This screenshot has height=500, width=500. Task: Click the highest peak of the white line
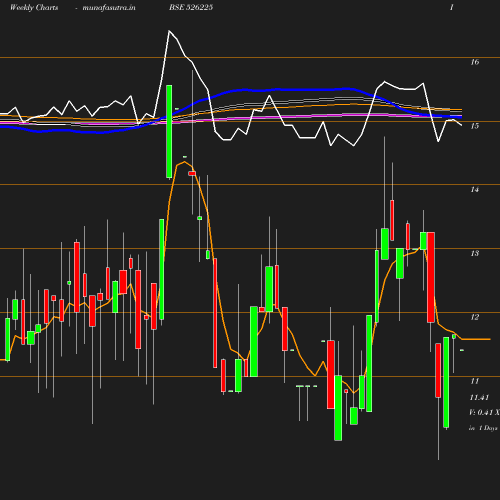point(169,31)
